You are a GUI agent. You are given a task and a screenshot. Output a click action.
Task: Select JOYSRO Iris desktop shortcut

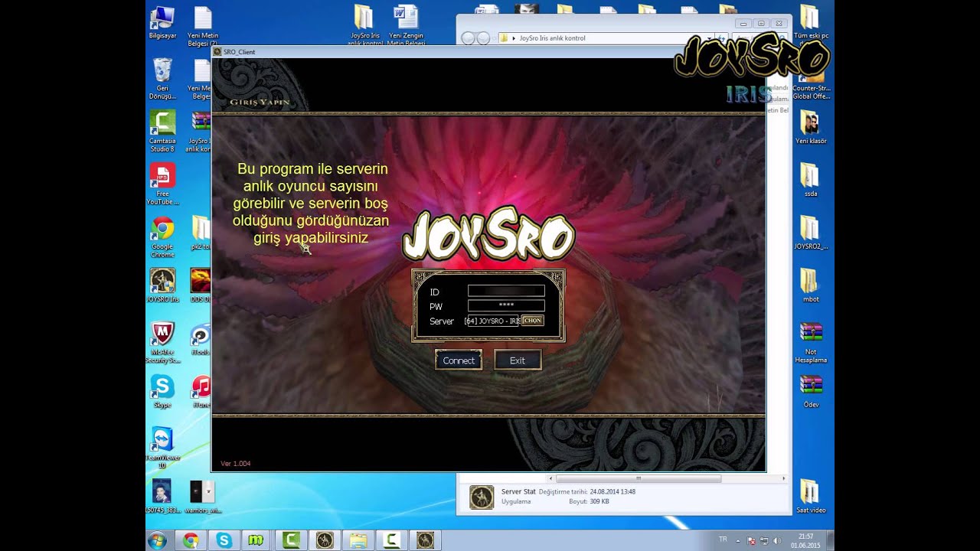(162, 285)
